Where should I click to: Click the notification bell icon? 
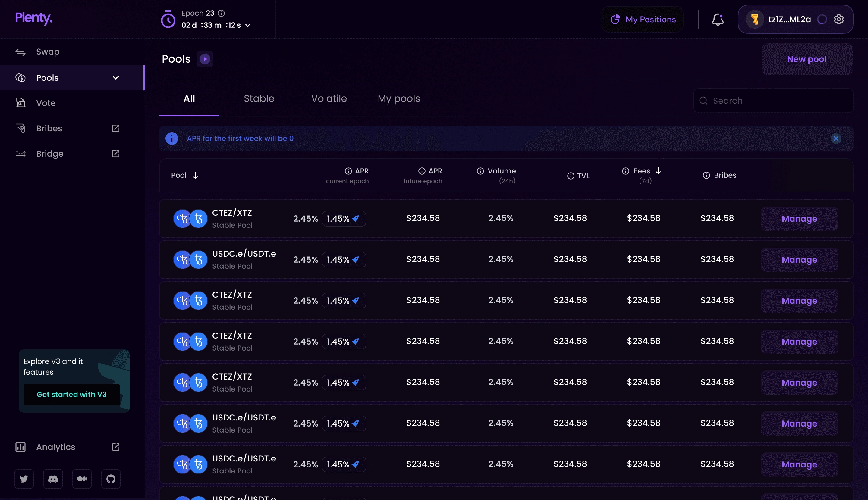click(718, 20)
